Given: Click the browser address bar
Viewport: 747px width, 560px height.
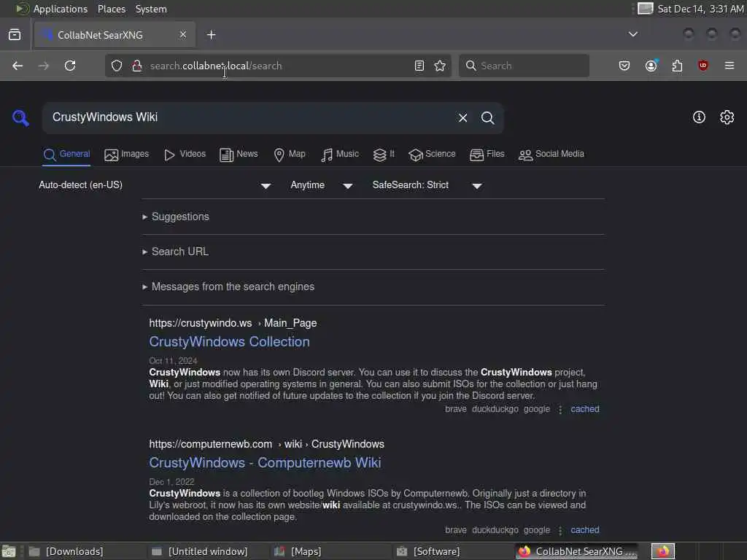Looking at the screenshot, I should pyautogui.click(x=276, y=66).
